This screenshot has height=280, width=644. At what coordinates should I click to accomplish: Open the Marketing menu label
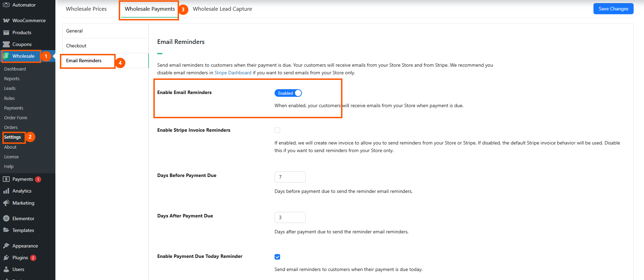click(x=23, y=203)
